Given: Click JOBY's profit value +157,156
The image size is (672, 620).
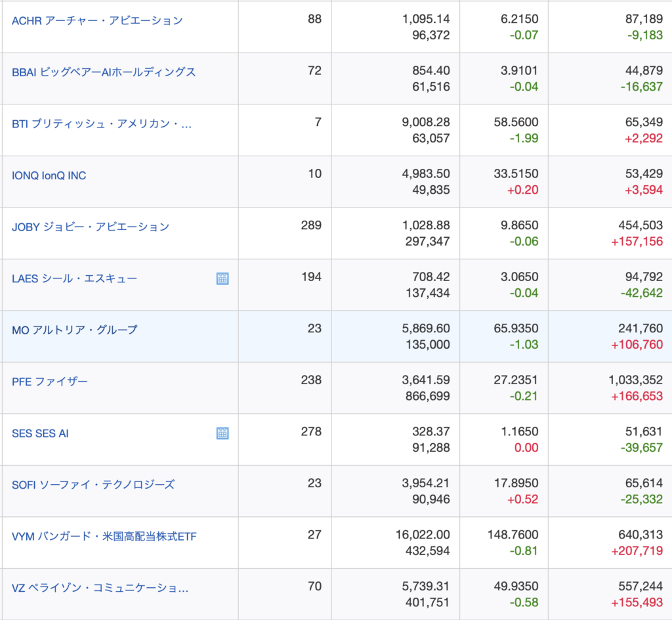Looking at the screenshot, I should click(637, 242).
